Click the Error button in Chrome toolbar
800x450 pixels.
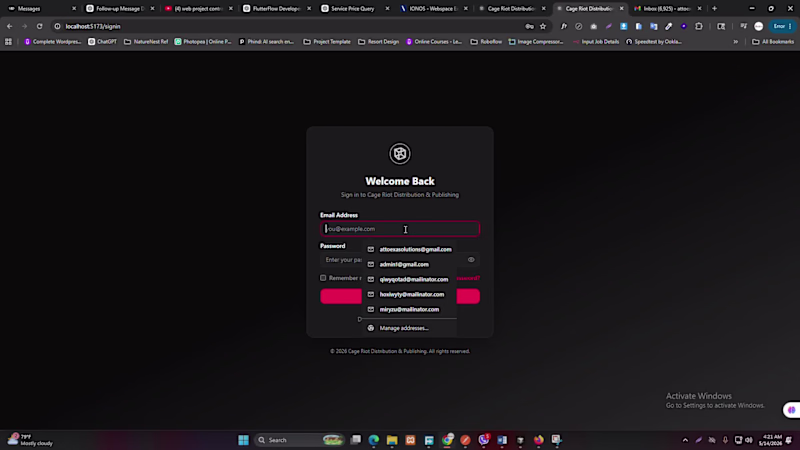[782, 26]
